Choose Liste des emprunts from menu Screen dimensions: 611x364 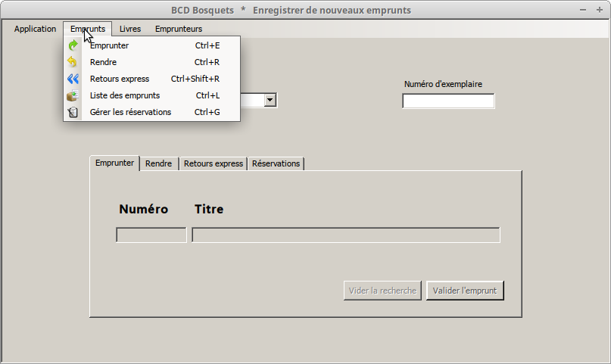click(125, 95)
